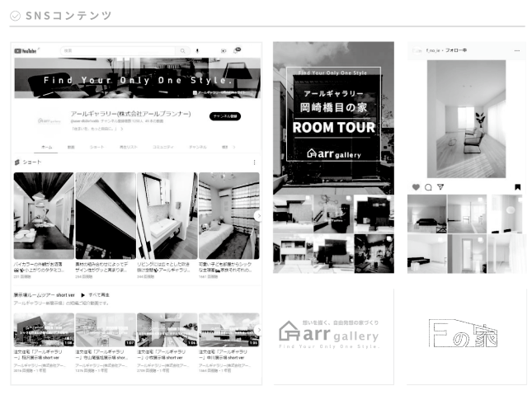The width and height of the screenshot is (532, 395).
Task: Open the second showroom tour video thumbnail
Action: coord(106,330)
